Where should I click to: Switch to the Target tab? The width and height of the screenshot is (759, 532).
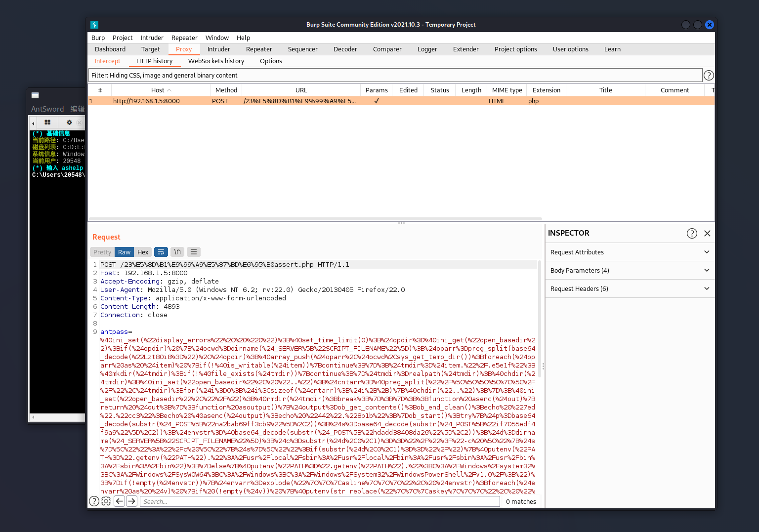coord(151,49)
